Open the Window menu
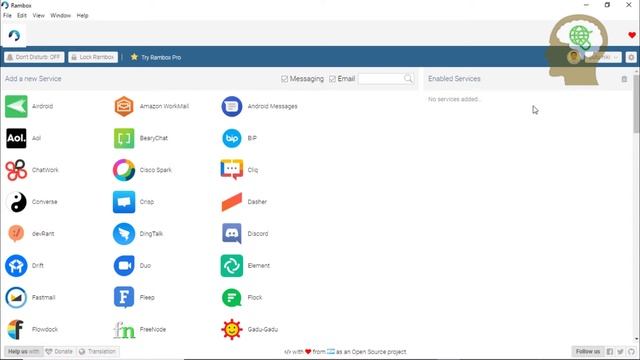This screenshot has width=640, height=360. coord(60,16)
